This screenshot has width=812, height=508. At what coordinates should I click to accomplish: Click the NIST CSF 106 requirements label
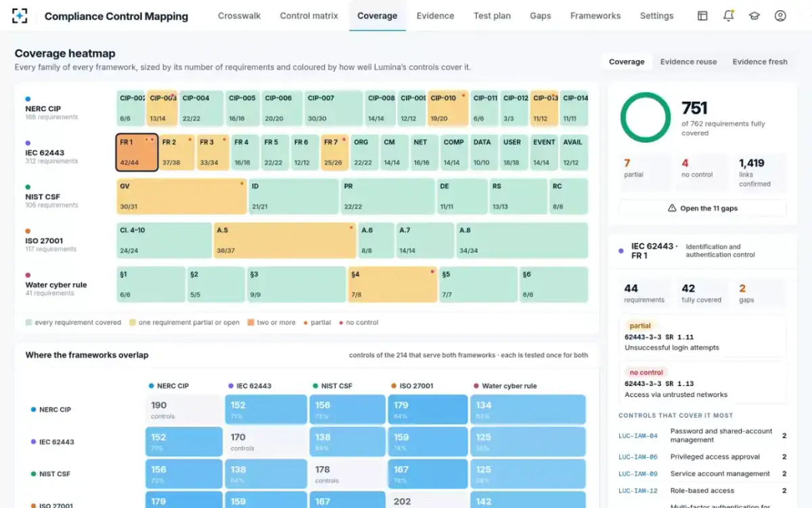(52, 205)
